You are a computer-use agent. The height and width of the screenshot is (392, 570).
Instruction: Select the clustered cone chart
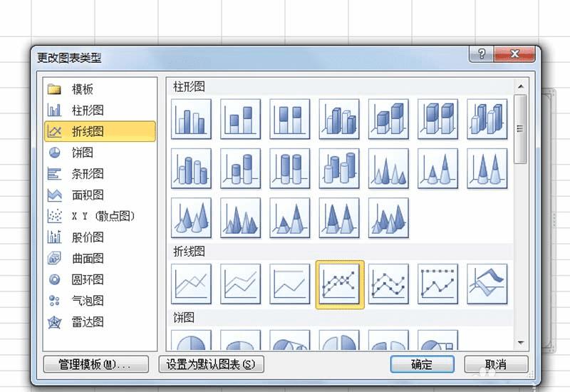[388, 168]
